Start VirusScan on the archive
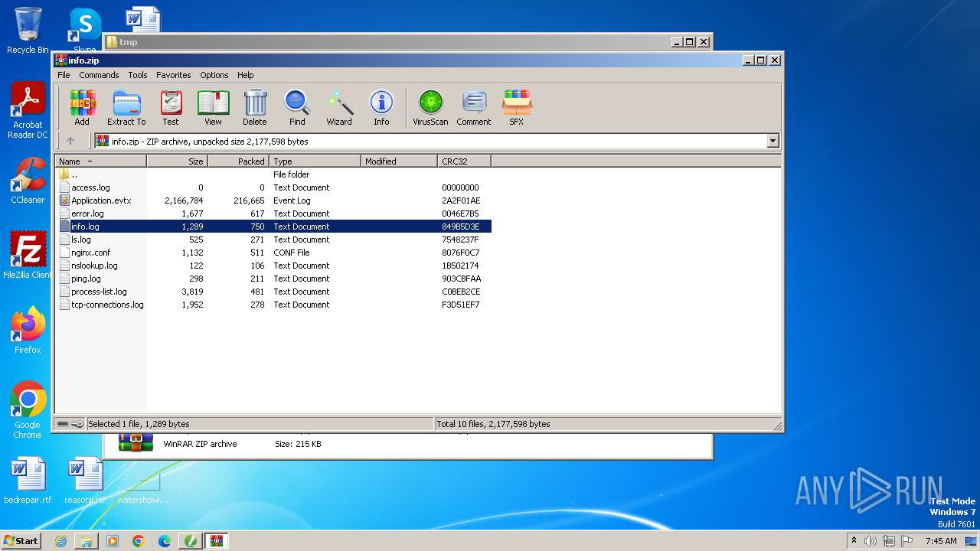 click(430, 108)
